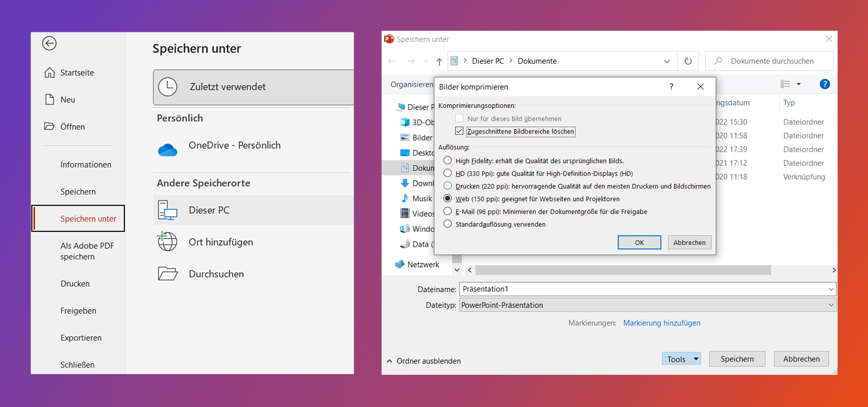Image resolution: width=868 pixels, height=407 pixels.
Task: Uncheck Zugeschnittene Bildbereiche löschen checkbox
Action: [459, 131]
